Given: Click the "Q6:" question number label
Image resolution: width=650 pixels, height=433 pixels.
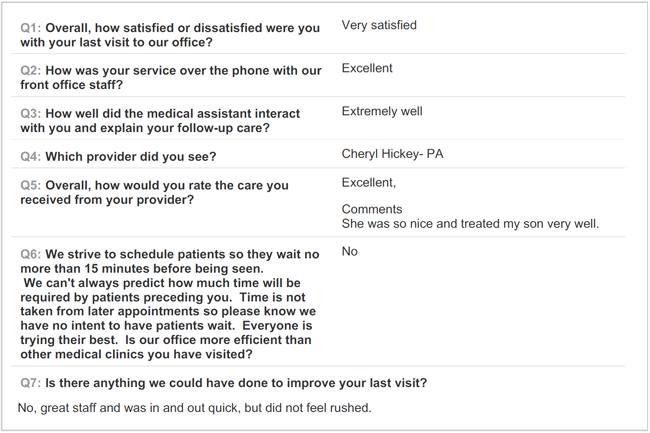Looking at the screenshot, I should tap(31, 255).
